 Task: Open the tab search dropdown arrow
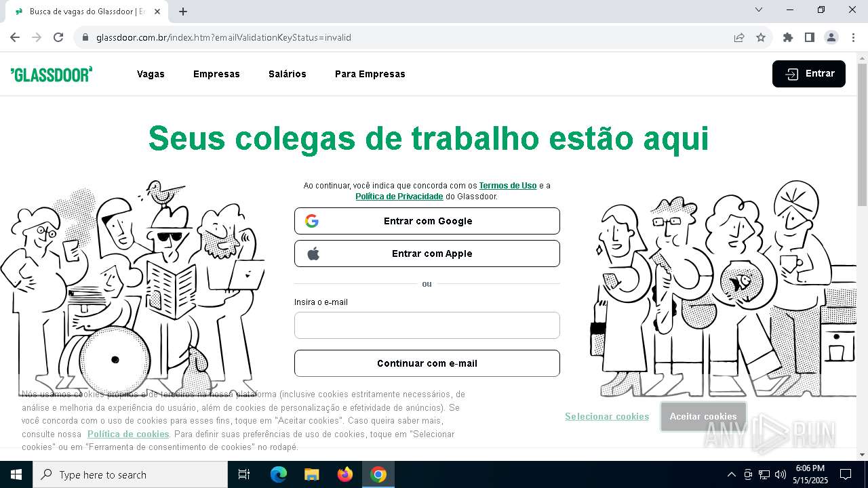[759, 9]
